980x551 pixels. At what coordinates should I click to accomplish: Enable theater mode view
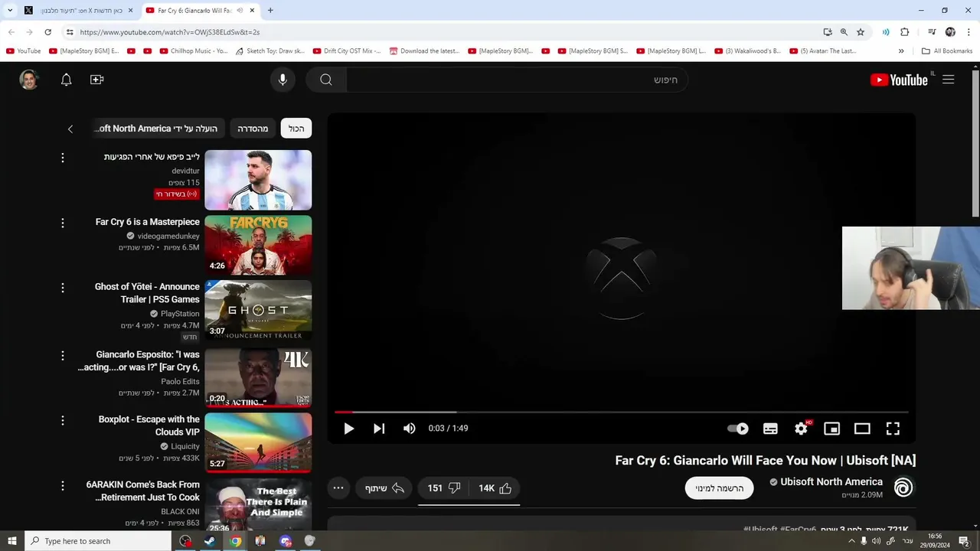pyautogui.click(x=862, y=429)
